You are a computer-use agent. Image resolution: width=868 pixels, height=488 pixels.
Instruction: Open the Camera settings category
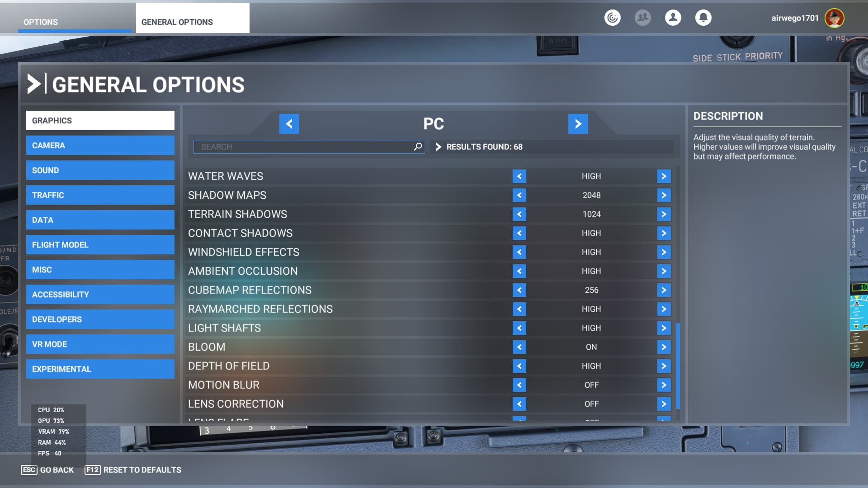click(x=100, y=145)
